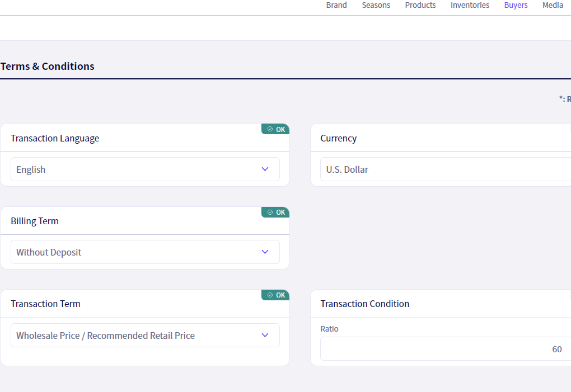Click the chevron icon beside Without Deposit
Image resolution: width=571 pixels, height=392 pixels.
point(265,252)
